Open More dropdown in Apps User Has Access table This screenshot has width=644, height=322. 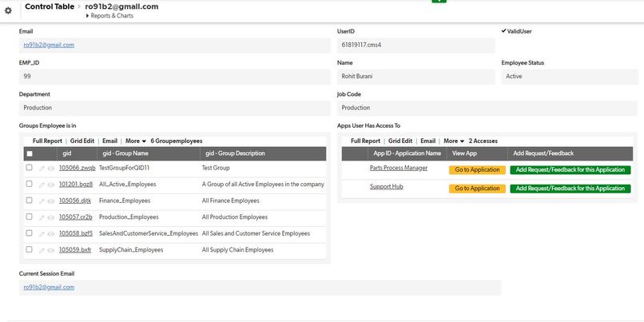click(x=454, y=141)
